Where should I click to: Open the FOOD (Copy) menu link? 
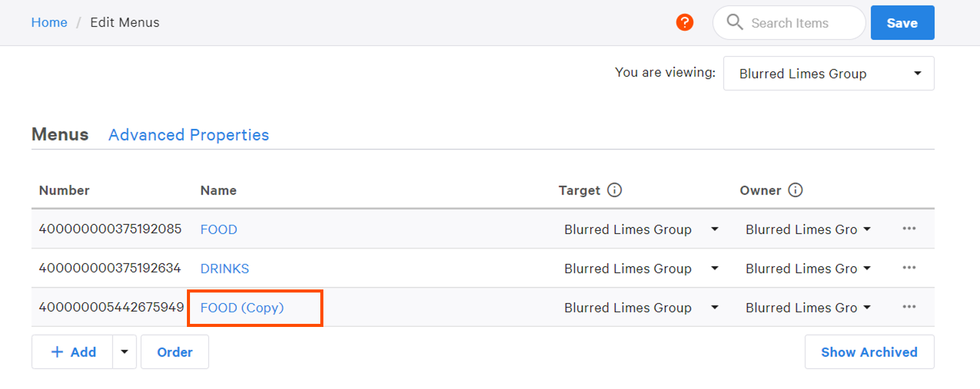242,308
